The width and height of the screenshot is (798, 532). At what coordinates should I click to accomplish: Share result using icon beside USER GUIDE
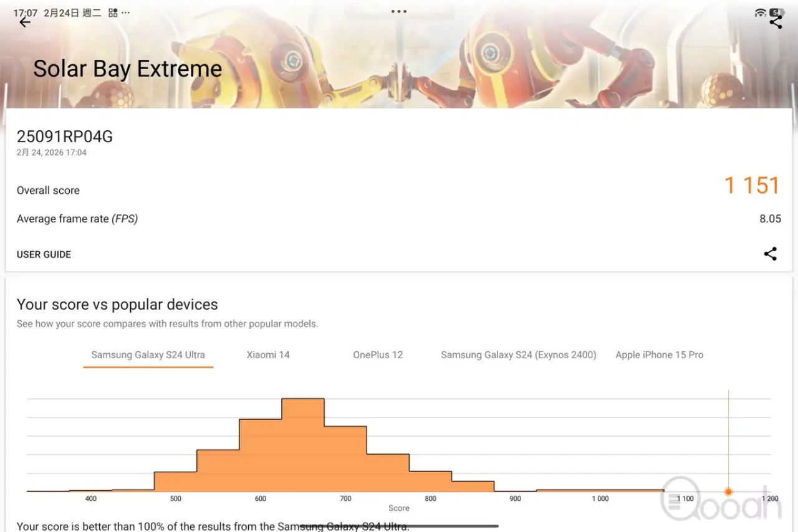click(771, 254)
